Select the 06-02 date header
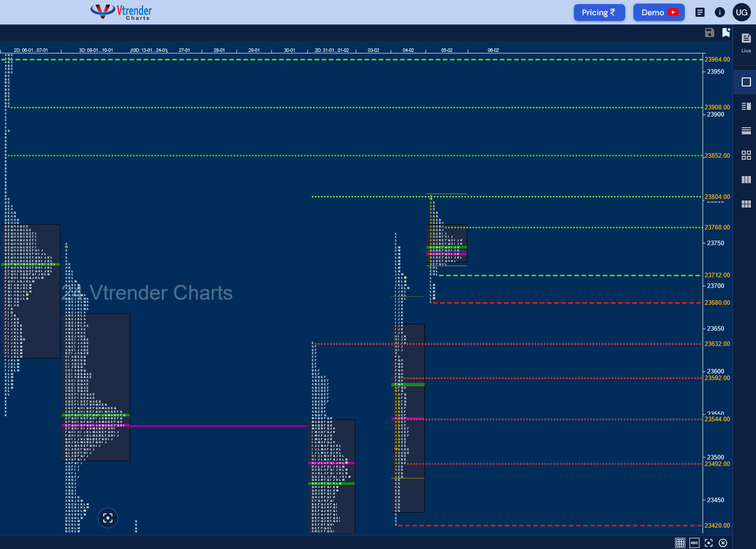This screenshot has width=756, height=549. (493, 50)
